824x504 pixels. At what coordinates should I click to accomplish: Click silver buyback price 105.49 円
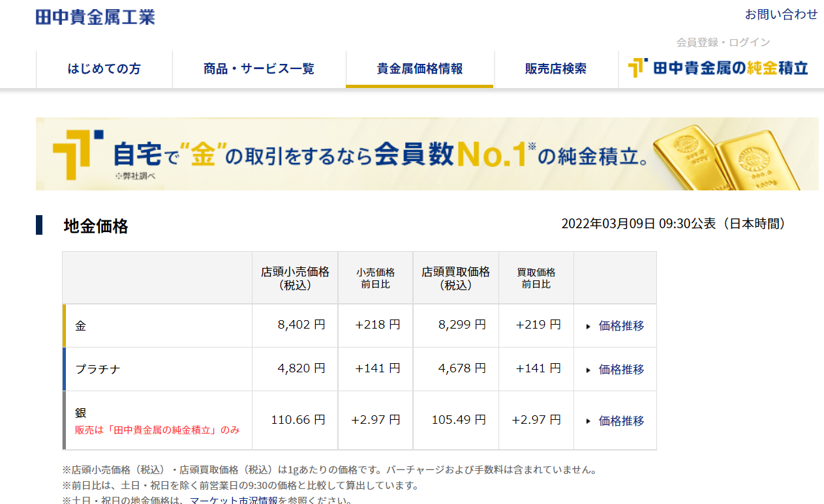click(x=459, y=420)
